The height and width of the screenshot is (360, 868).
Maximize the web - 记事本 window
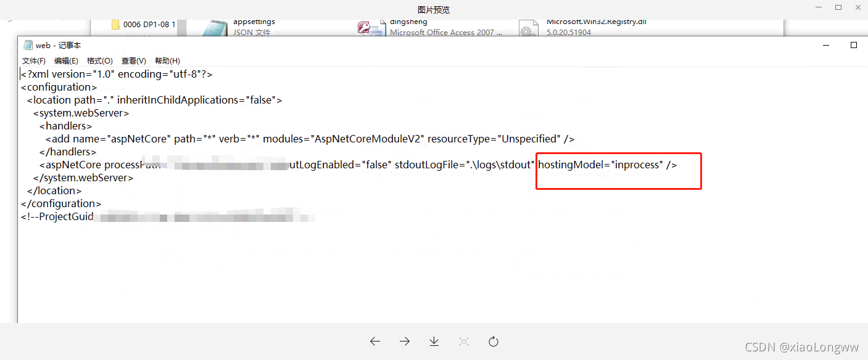point(854,45)
